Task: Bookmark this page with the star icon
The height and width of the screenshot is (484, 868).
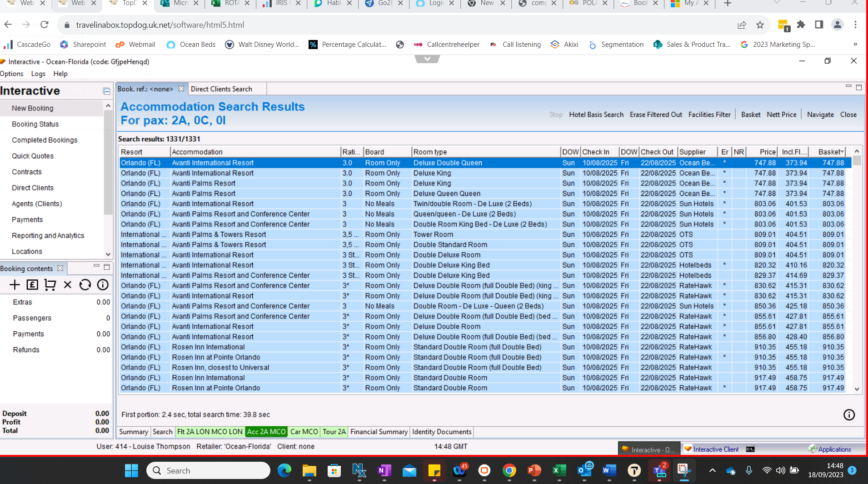Action: coord(760,25)
